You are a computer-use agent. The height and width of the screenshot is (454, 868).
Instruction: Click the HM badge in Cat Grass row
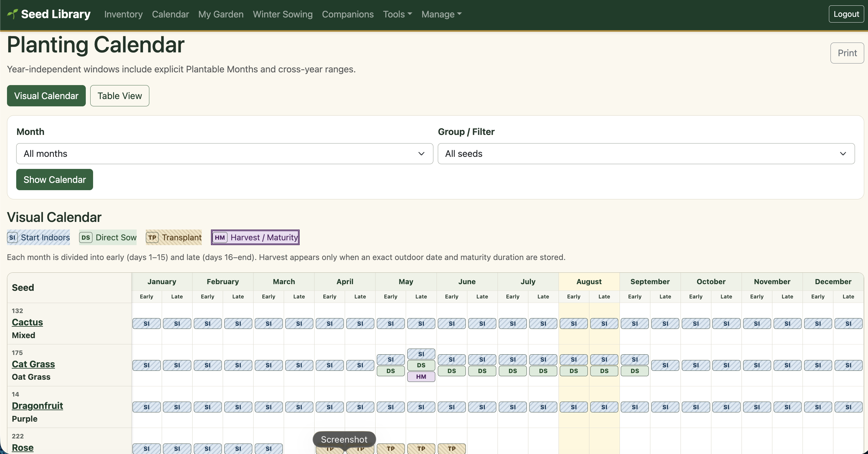421,377
